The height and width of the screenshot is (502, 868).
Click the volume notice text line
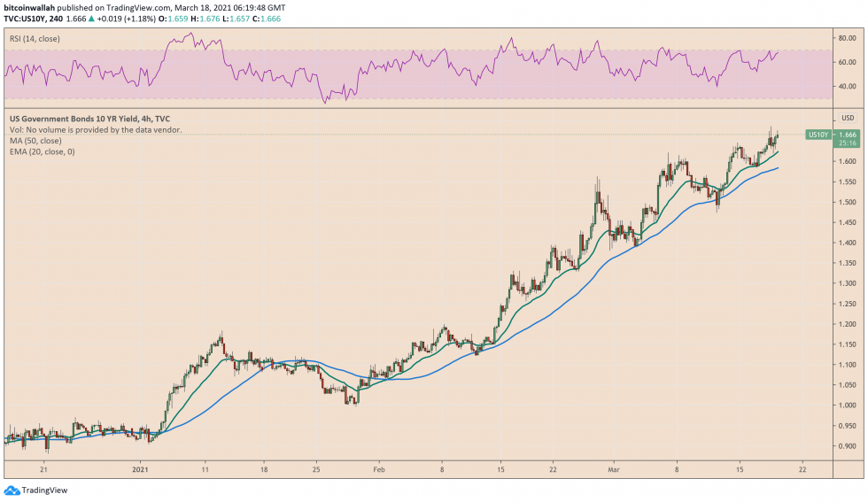click(96, 129)
